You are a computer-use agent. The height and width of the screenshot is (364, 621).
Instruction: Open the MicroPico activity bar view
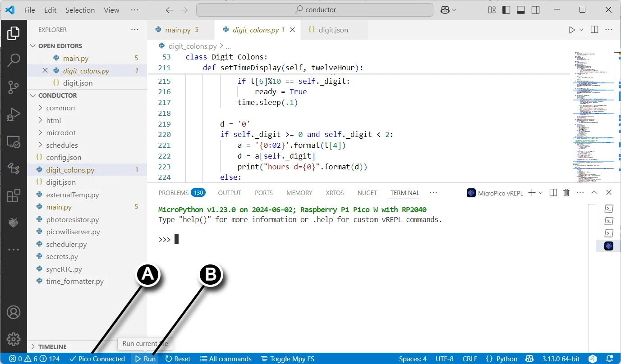pos(14,223)
